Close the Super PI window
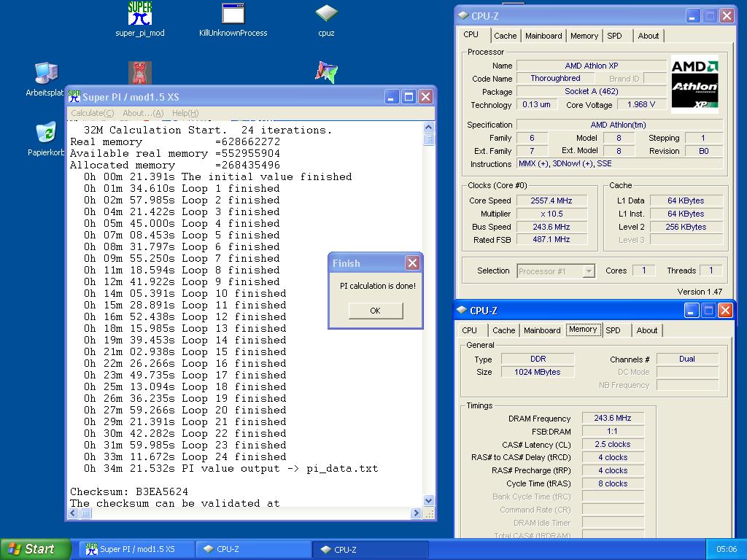Screen dimensions: 747x560 [x=425, y=97]
